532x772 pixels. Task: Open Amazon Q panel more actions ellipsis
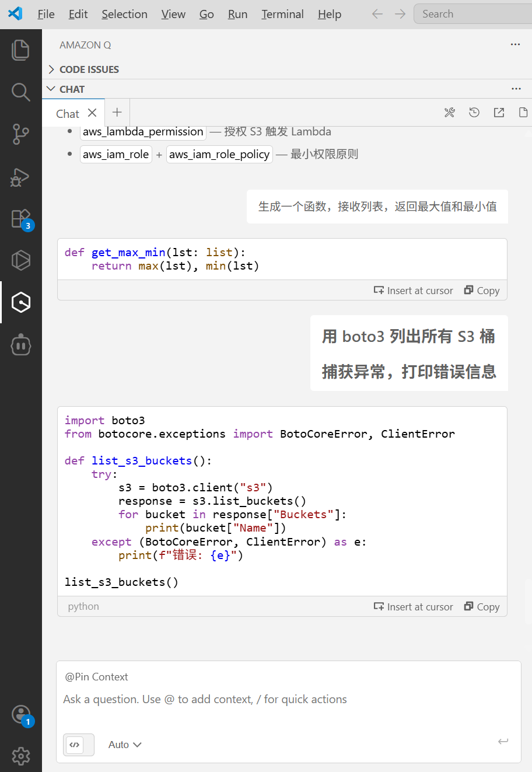515,44
